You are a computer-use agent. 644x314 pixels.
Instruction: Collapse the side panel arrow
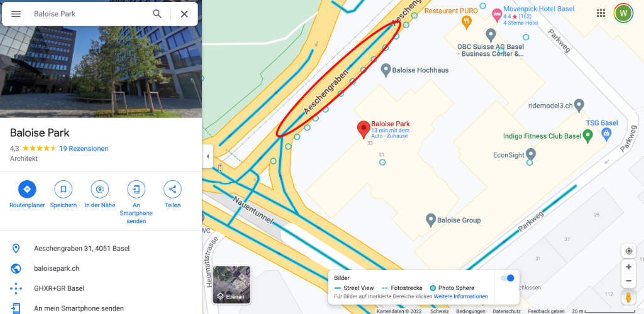[208, 156]
